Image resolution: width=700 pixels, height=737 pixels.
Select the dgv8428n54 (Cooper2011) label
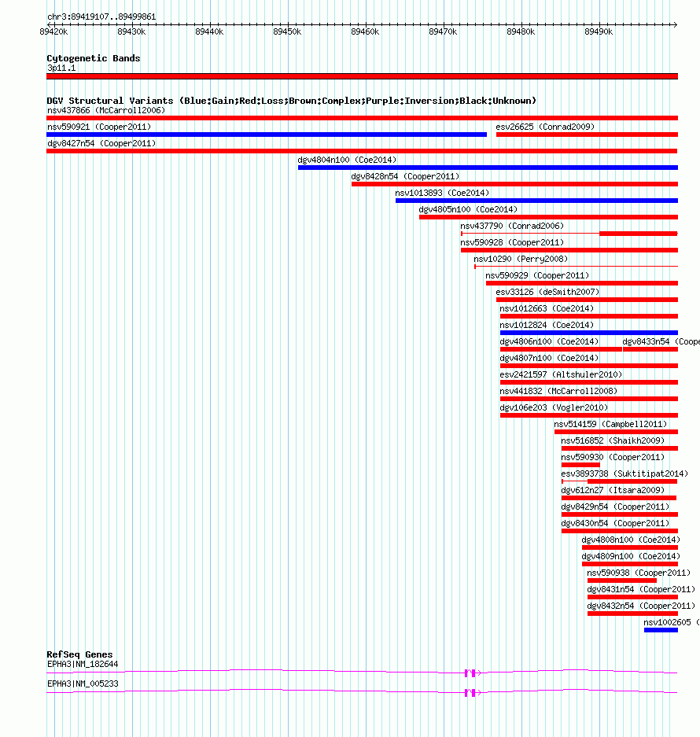coord(405,175)
